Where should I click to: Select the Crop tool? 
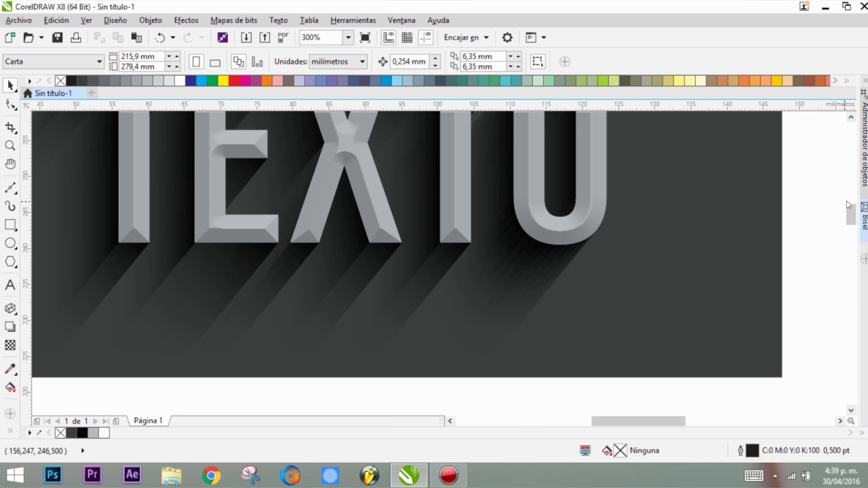[10, 127]
